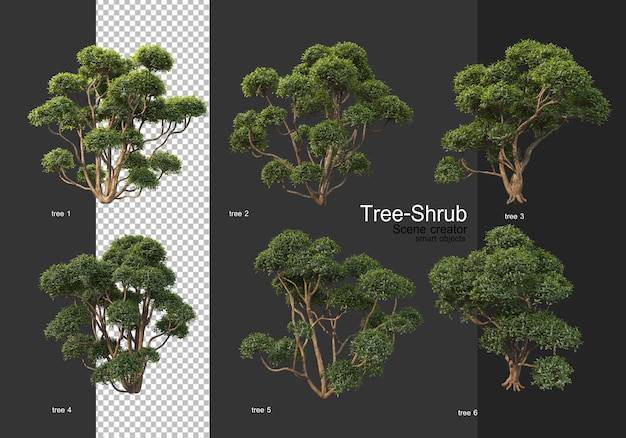Click the 'tree 6' text label

(468, 413)
